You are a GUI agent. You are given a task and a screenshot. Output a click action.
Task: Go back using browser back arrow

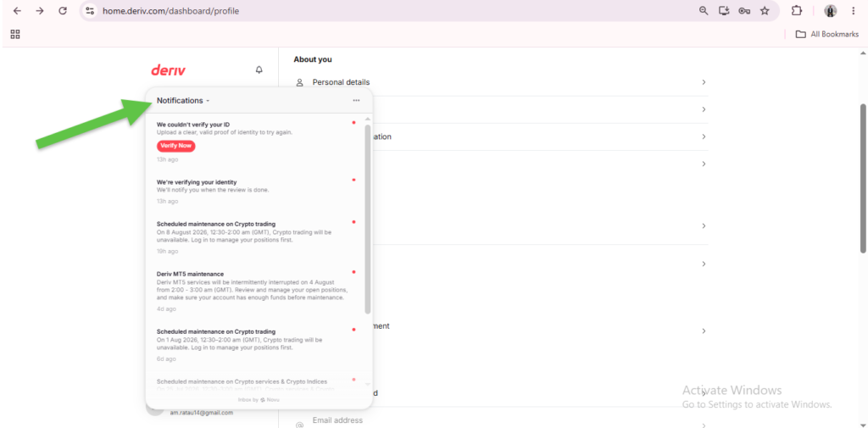pyautogui.click(x=17, y=10)
